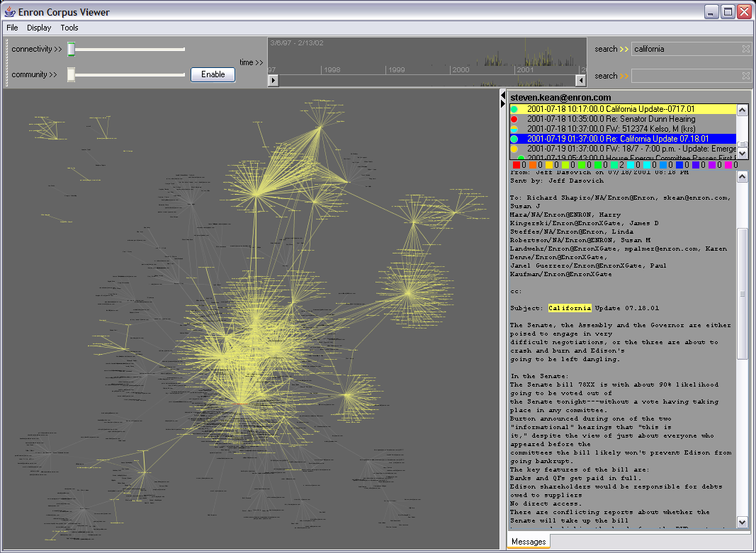
Task: Click the time >> label
Action: (x=252, y=62)
